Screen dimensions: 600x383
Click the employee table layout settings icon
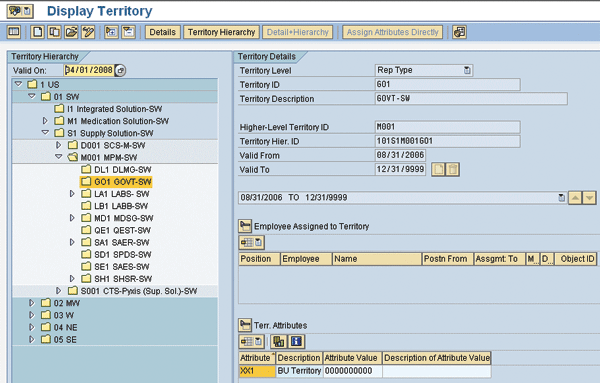coord(251,242)
